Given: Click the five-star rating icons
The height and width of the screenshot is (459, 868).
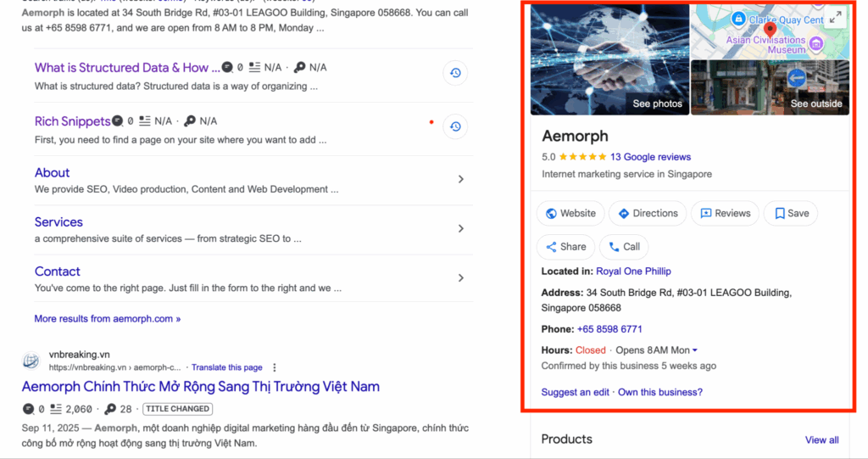Looking at the screenshot, I should pos(582,157).
